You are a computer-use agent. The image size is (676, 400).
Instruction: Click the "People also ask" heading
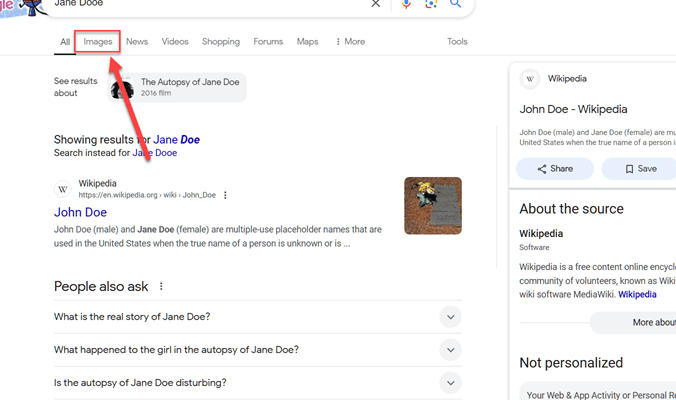[101, 287]
